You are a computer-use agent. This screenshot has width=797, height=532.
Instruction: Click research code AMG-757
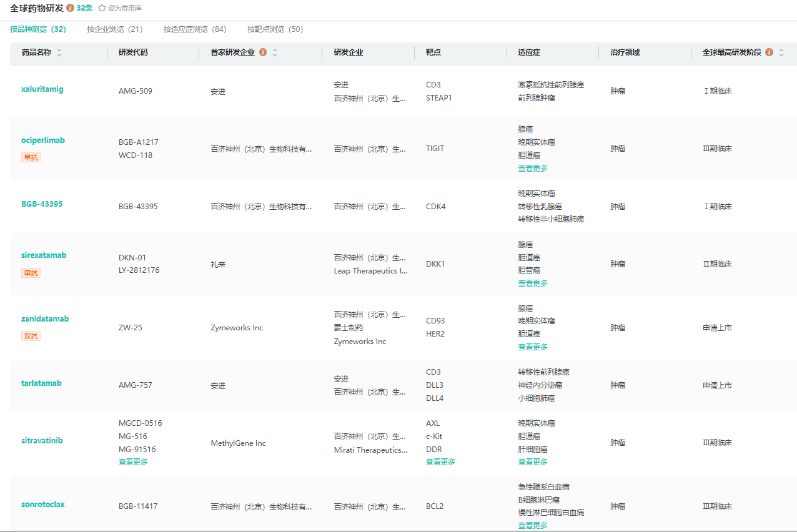(136, 385)
